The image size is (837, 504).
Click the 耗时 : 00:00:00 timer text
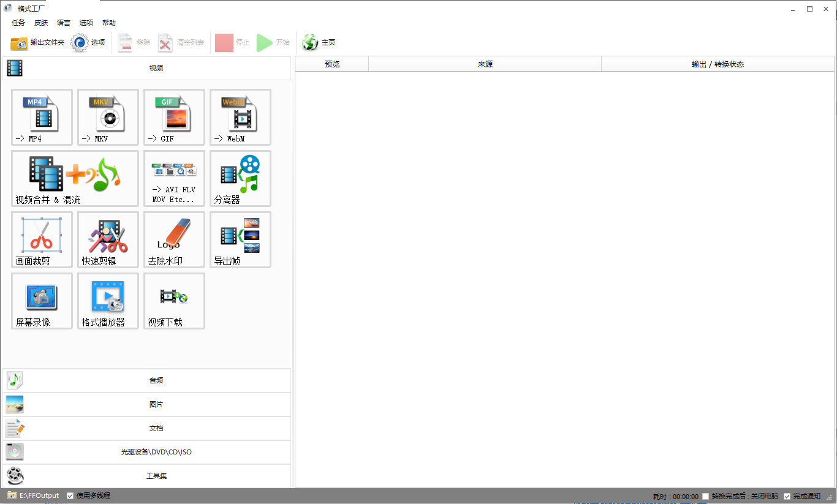[676, 496]
